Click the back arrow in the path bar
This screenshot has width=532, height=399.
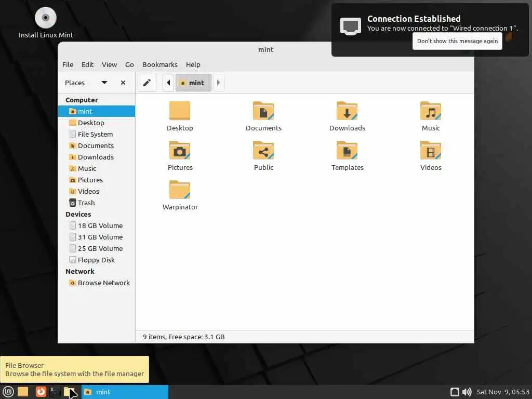168,83
